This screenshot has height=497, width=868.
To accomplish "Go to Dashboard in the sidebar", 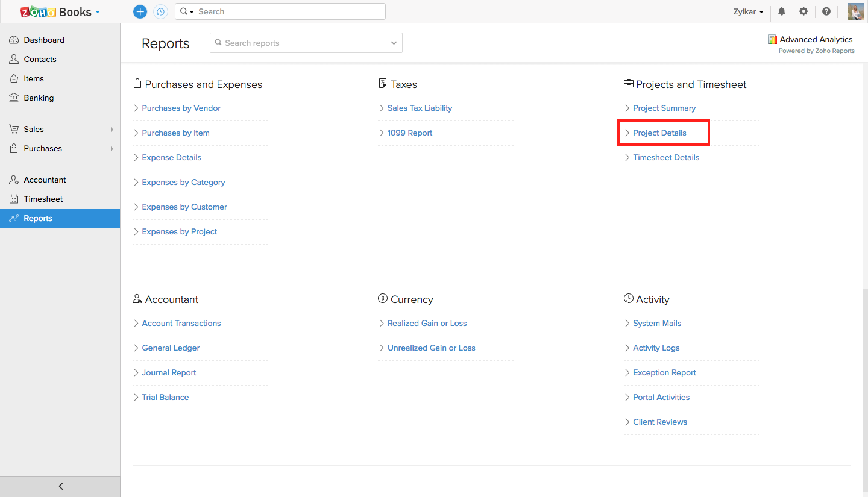I will (43, 40).
